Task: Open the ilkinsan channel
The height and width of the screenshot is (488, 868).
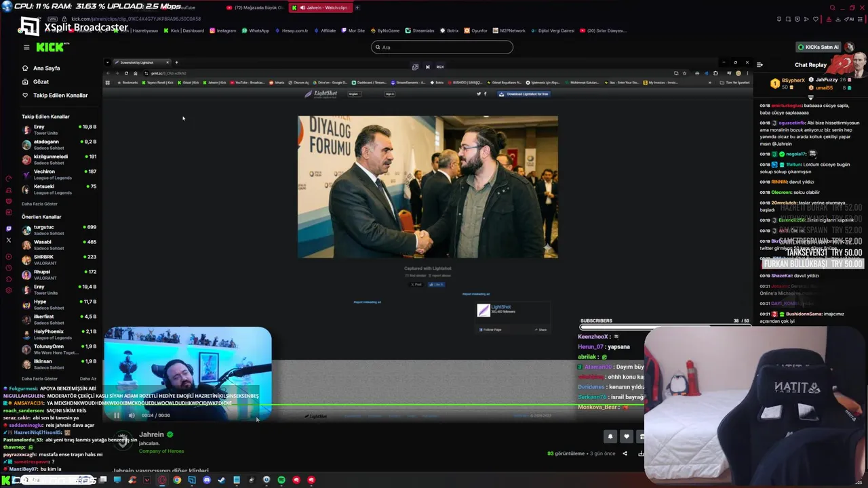Action: tap(59, 364)
